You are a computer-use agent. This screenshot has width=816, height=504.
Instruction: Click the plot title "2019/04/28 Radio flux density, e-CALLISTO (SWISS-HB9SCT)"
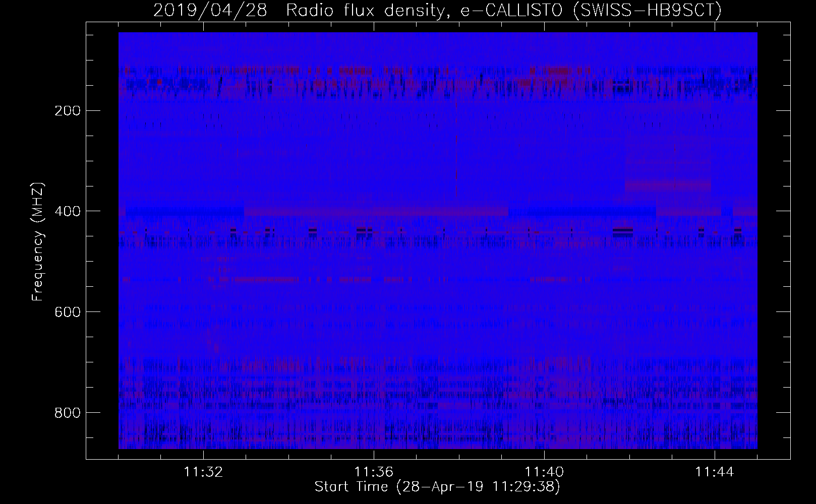tap(437, 10)
